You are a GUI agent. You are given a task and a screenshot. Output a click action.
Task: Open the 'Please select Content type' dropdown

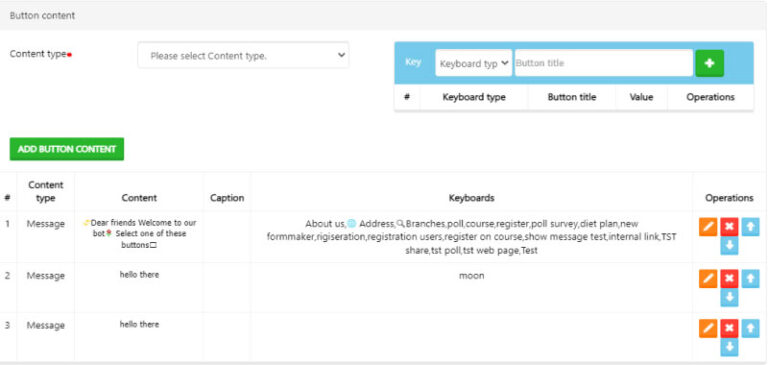[x=243, y=55]
